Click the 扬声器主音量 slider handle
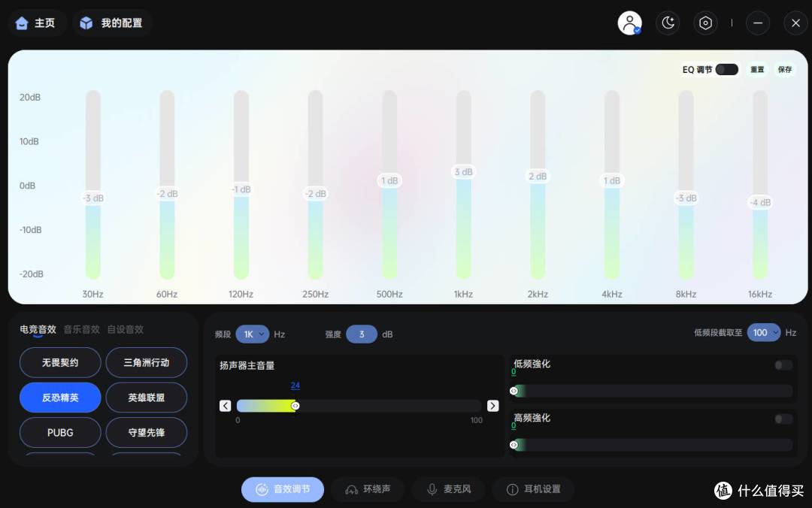Viewport: 812px width, 508px height. (x=295, y=406)
